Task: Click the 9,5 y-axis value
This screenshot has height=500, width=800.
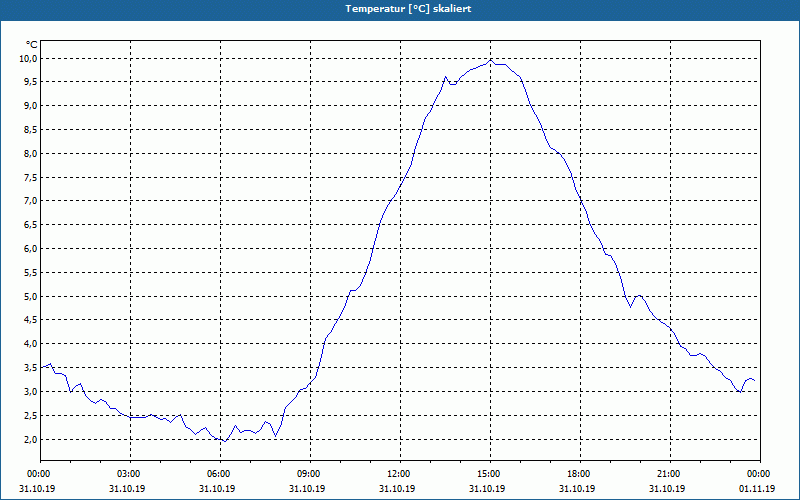Action: click(31, 82)
